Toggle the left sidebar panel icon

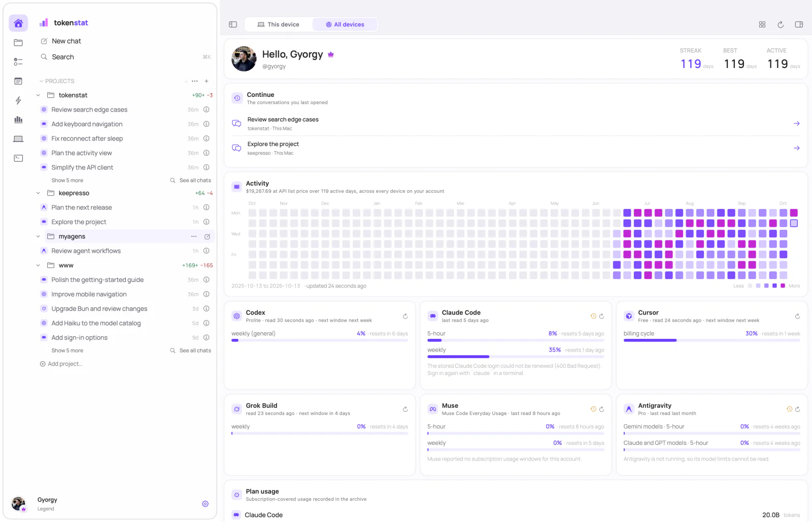[233, 24]
